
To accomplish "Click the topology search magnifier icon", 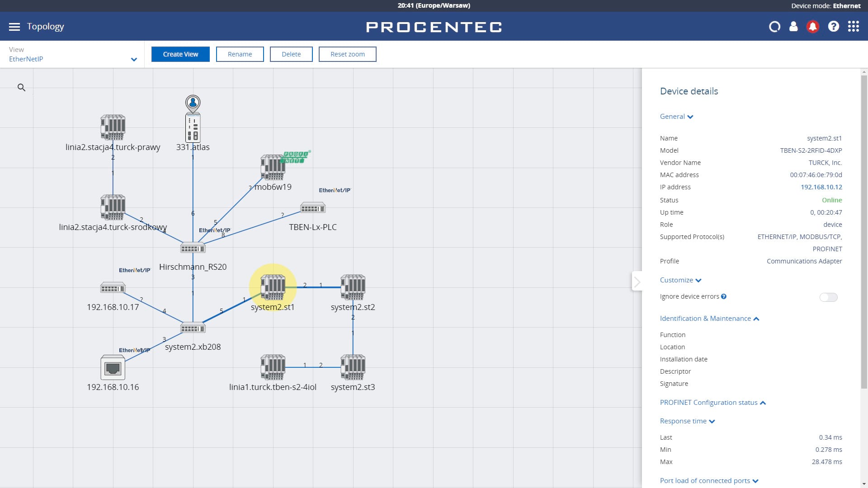I will pyautogui.click(x=21, y=87).
